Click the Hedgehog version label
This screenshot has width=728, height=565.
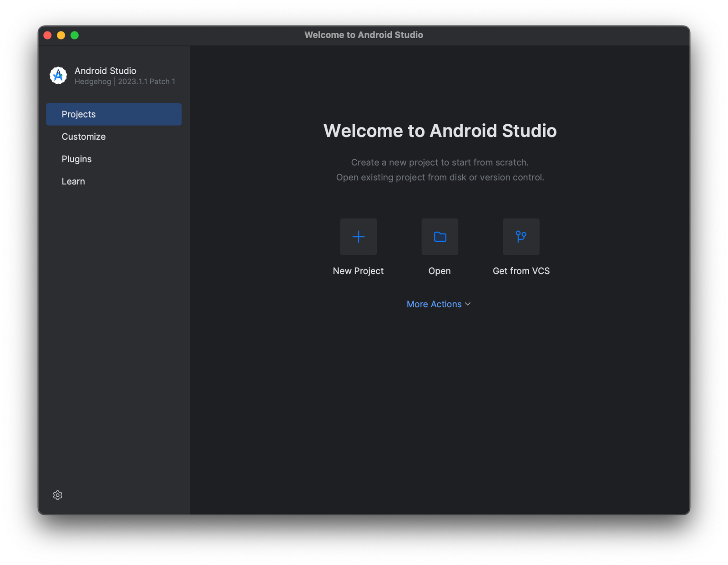(125, 81)
